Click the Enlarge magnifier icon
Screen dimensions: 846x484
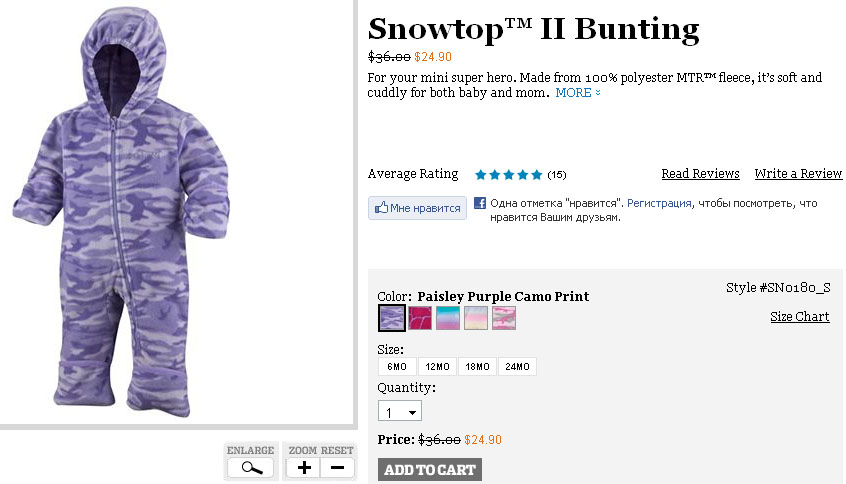(250, 468)
